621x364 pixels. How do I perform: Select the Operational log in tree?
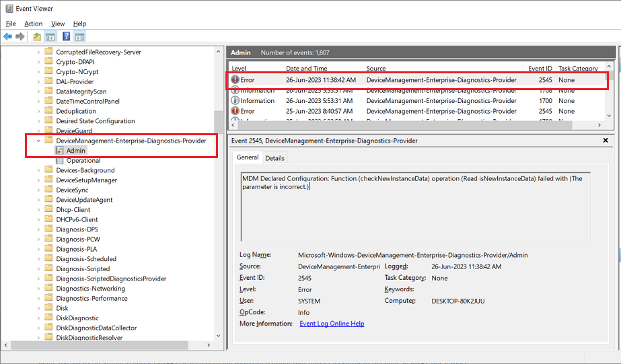[x=83, y=160]
